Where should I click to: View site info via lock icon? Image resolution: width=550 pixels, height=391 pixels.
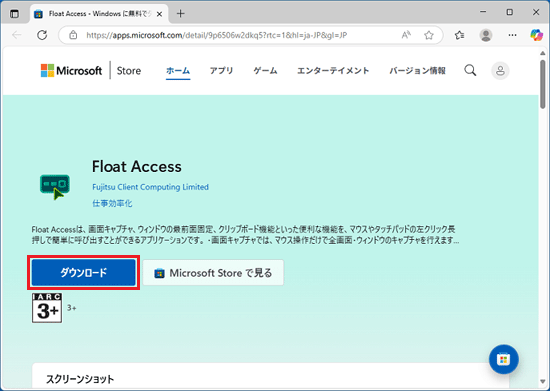tap(73, 35)
